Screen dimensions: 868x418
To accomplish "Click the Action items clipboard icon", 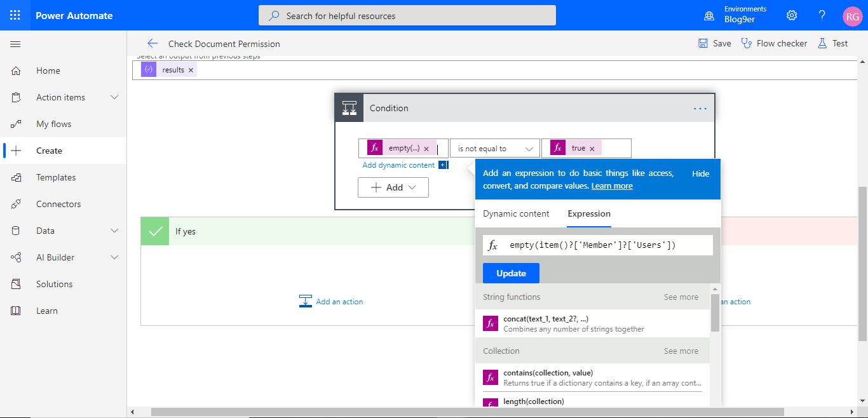I will [16, 97].
